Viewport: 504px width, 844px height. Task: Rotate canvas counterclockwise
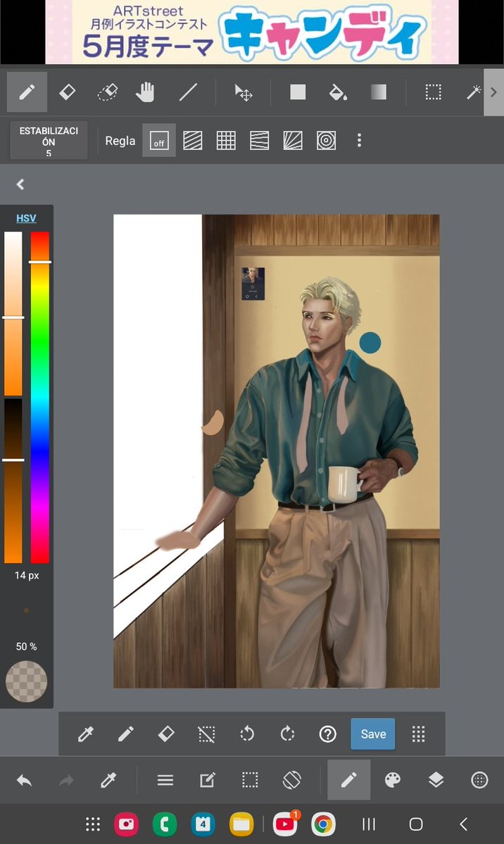tap(247, 734)
